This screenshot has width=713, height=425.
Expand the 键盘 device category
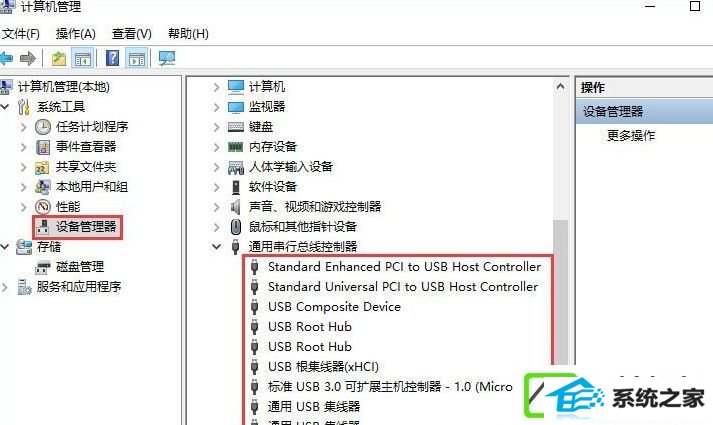click(x=216, y=127)
